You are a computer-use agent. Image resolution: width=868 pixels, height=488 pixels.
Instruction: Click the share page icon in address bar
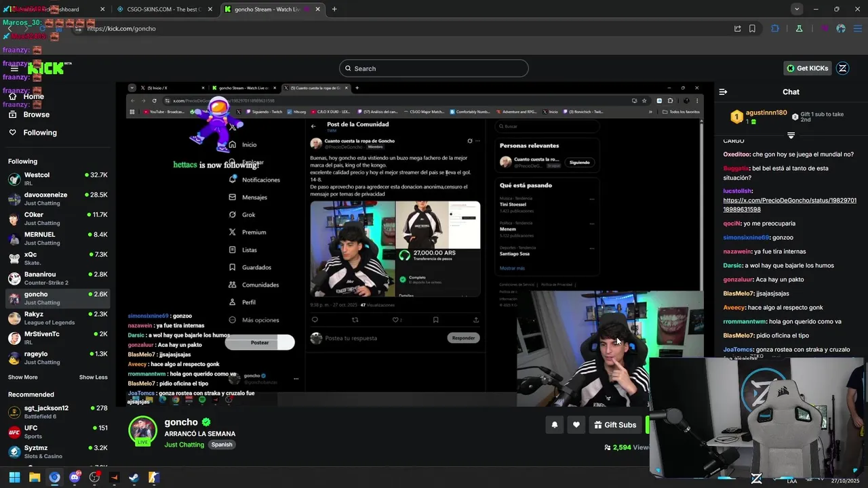coord(737,28)
